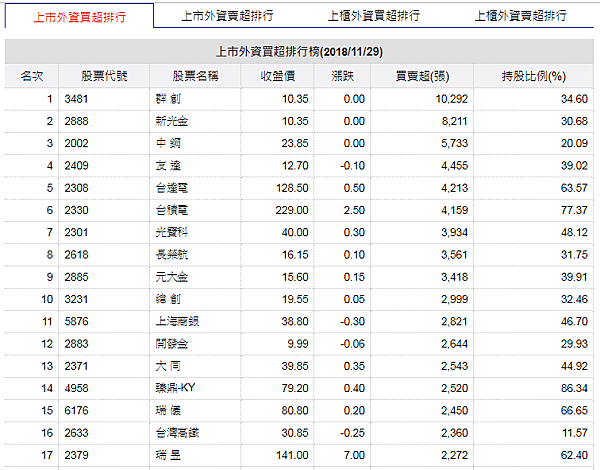Click stock name 臻鼎-KY
This screenshot has height=470, width=600.
tap(175, 388)
